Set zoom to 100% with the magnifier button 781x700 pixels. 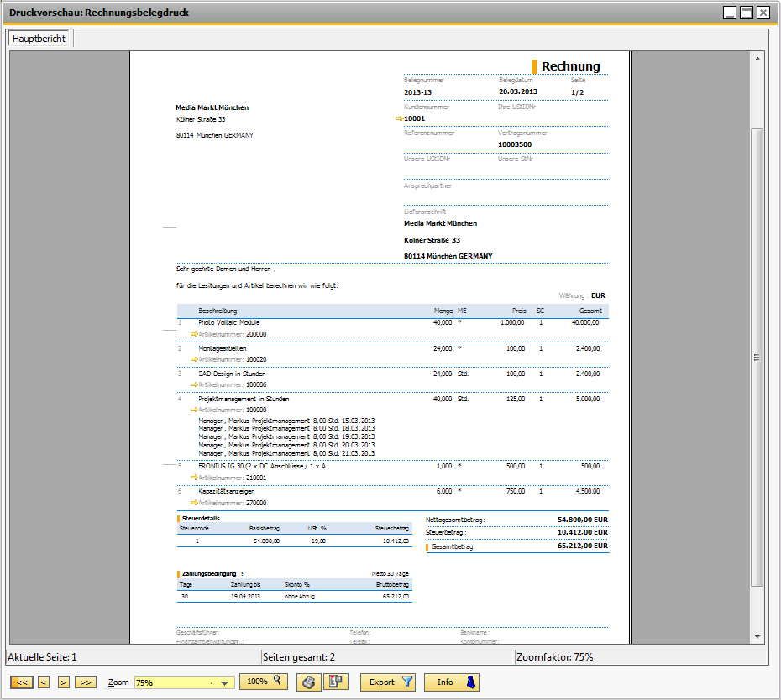pyautogui.click(x=263, y=682)
